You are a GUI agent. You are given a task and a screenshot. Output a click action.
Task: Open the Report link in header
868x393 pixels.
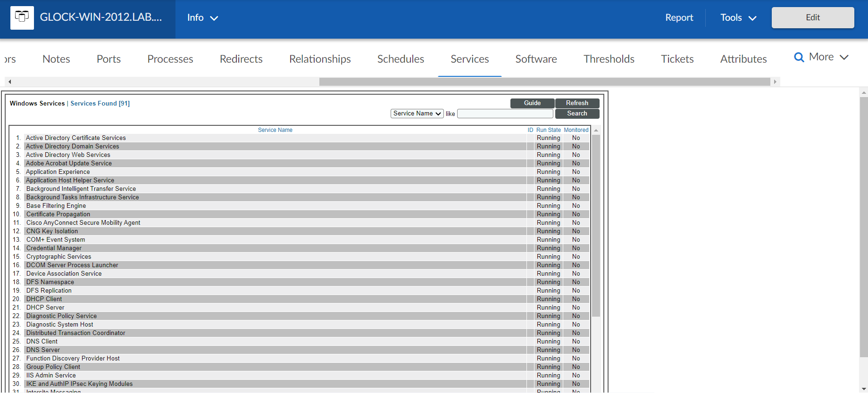coord(679,18)
